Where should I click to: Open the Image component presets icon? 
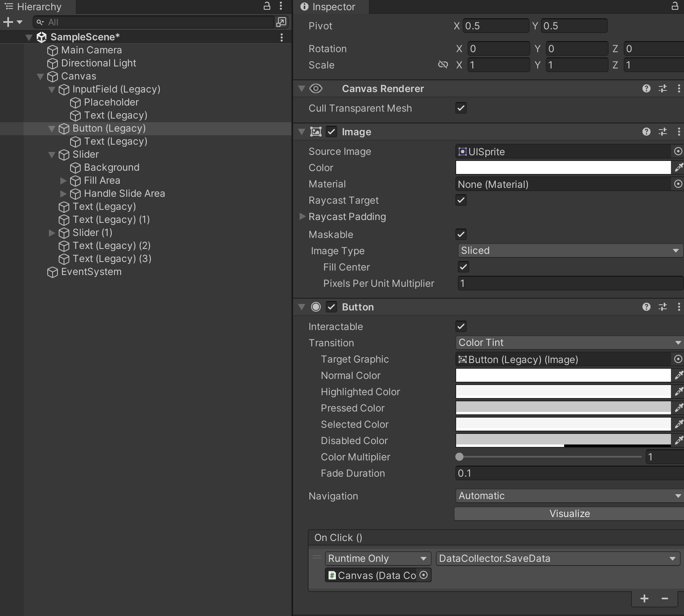coord(663,132)
